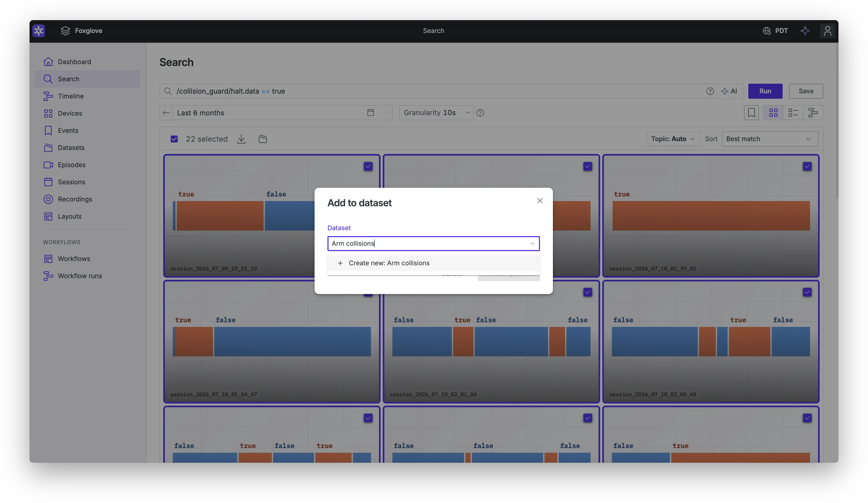Open Timeline in the sidebar
The width and height of the screenshot is (868, 503).
tap(87, 96)
